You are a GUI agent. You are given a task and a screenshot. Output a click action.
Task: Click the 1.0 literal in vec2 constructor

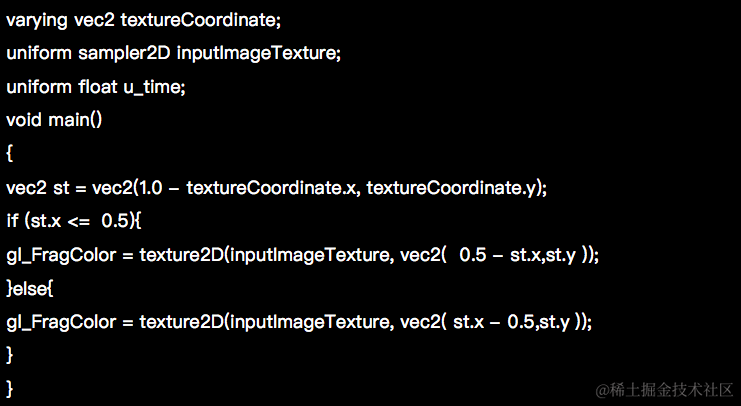click(151, 188)
